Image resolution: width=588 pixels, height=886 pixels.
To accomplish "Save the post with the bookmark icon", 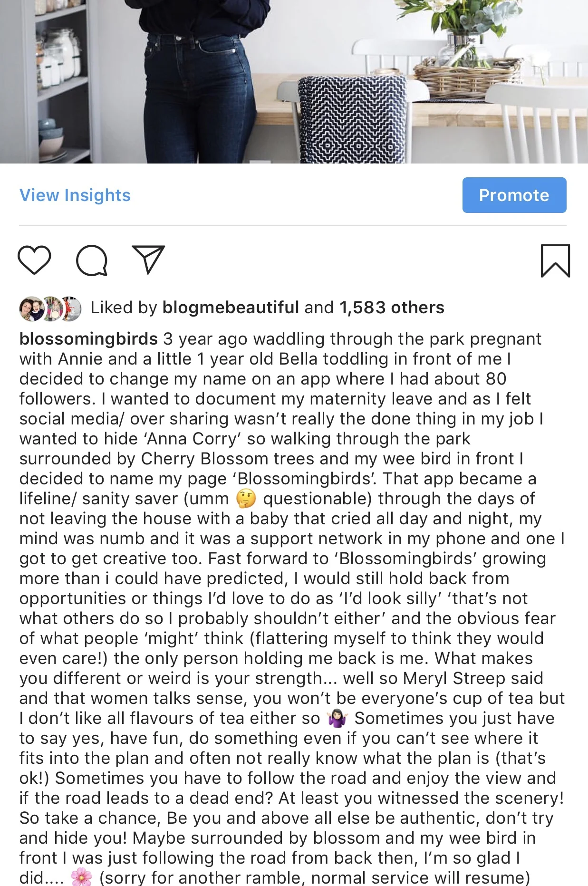I will tap(555, 260).
